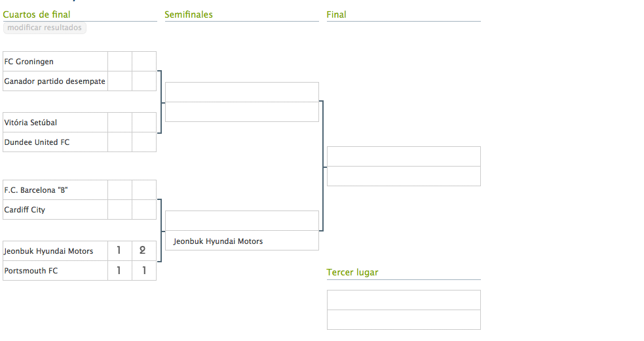Select Vitória Setúbal in the quarterfinals
Screen dimensions: 644x341
55,123
